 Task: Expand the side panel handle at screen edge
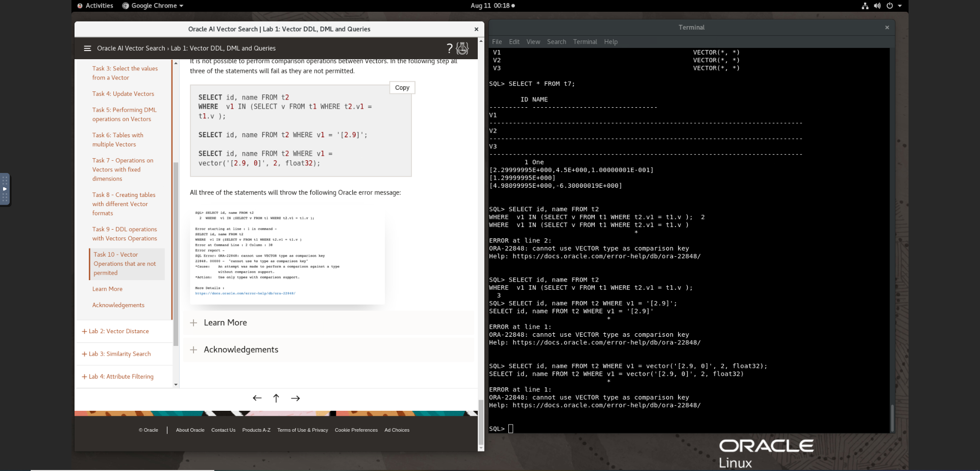click(x=5, y=189)
